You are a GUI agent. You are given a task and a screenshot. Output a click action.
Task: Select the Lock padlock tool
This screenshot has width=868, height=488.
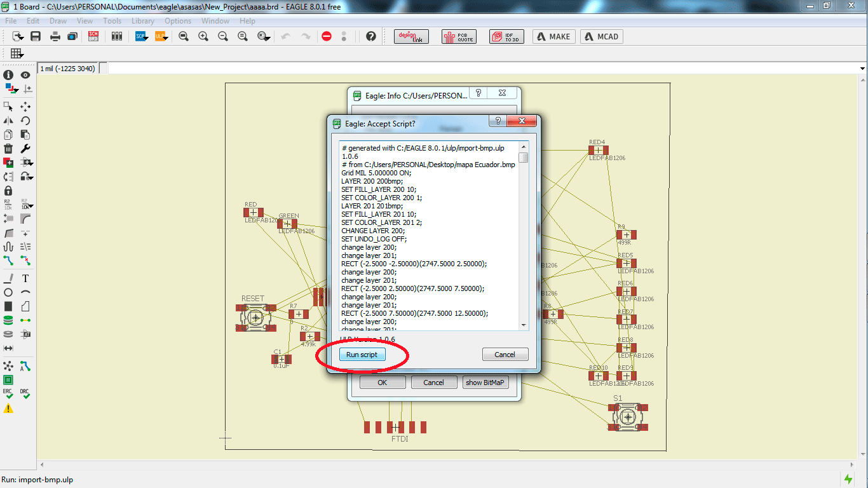click(x=8, y=190)
